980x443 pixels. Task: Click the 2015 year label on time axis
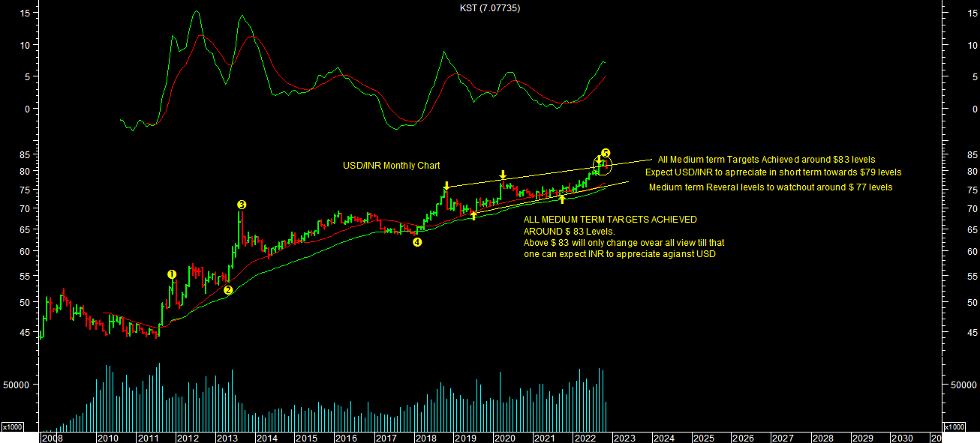pyautogui.click(x=305, y=438)
